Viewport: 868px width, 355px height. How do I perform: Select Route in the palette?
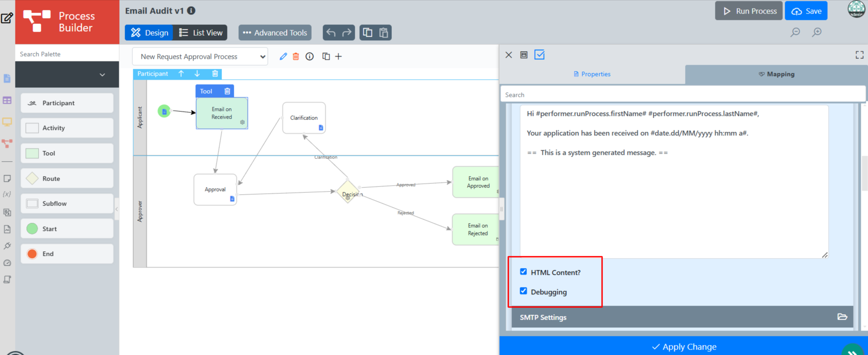[67, 178]
